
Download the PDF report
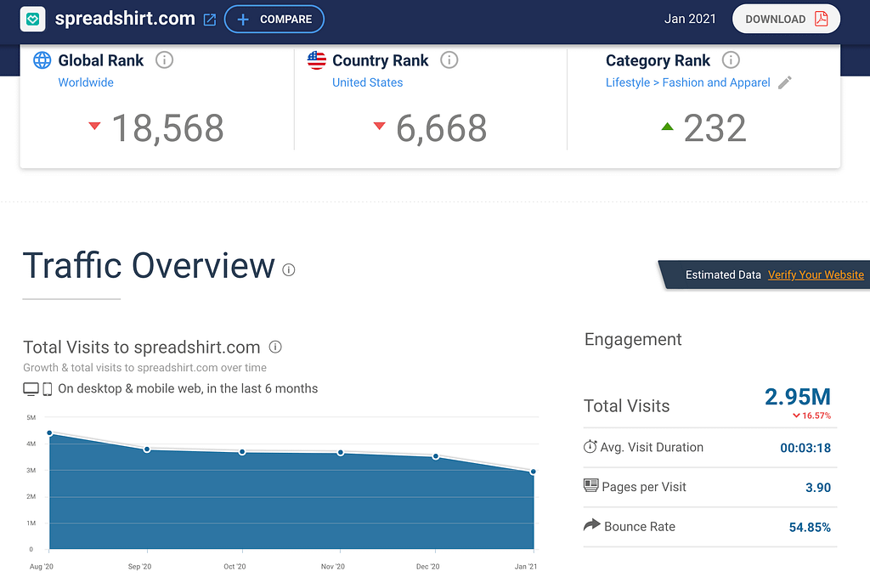pyautogui.click(x=785, y=19)
